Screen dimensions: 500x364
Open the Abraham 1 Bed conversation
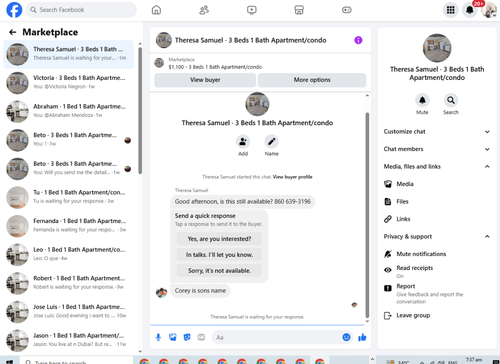tap(69, 112)
